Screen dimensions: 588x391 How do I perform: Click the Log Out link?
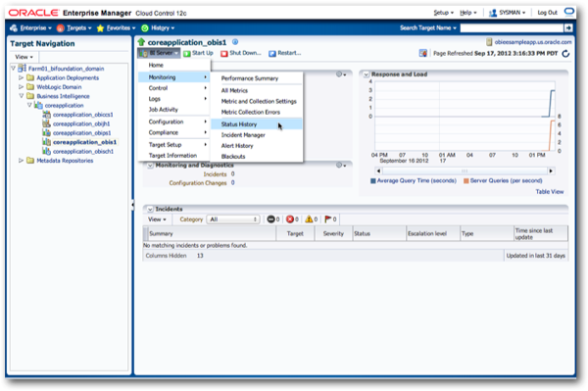(547, 13)
